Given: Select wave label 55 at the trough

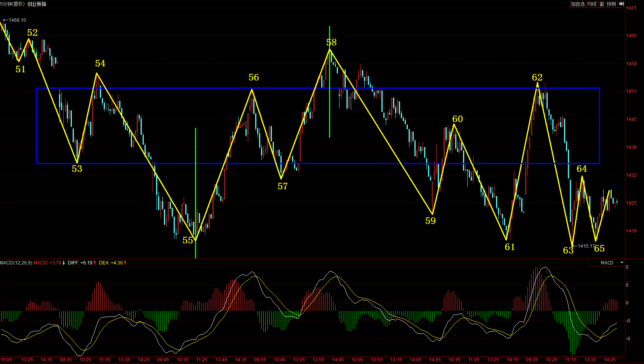Looking at the screenshot, I should pos(188,241).
